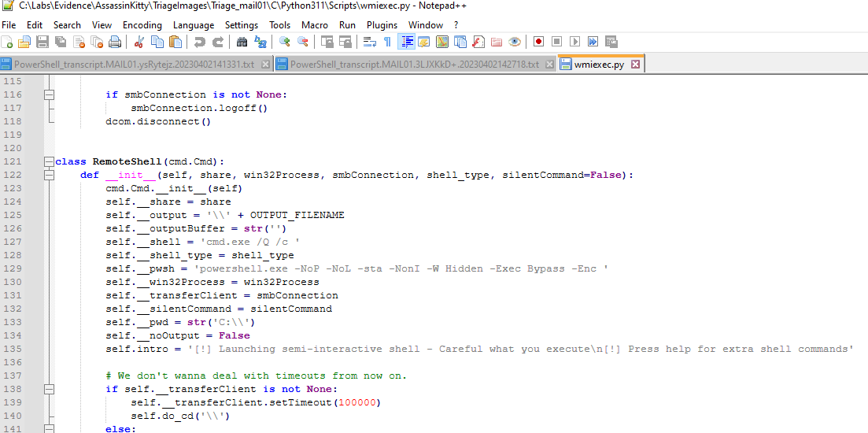Image resolution: width=868 pixels, height=433 pixels.
Task: Click on the text 'OUTPUT_FILENAME'
Action: click(x=297, y=216)
